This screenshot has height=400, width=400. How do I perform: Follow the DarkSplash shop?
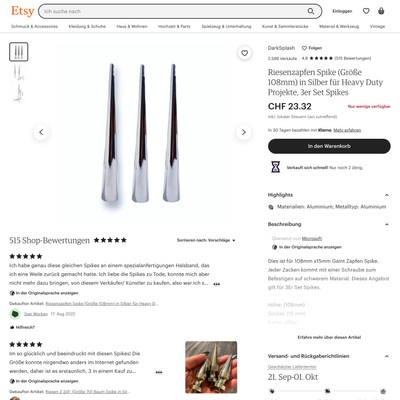click(312, 48)
